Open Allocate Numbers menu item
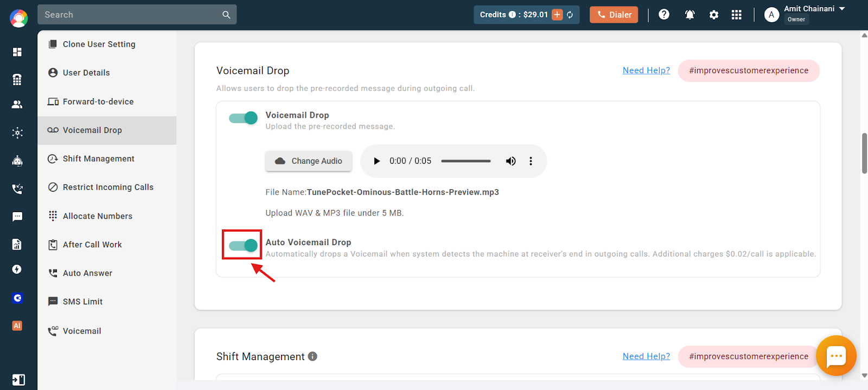The image size is (868, 390). coord(107,216)
